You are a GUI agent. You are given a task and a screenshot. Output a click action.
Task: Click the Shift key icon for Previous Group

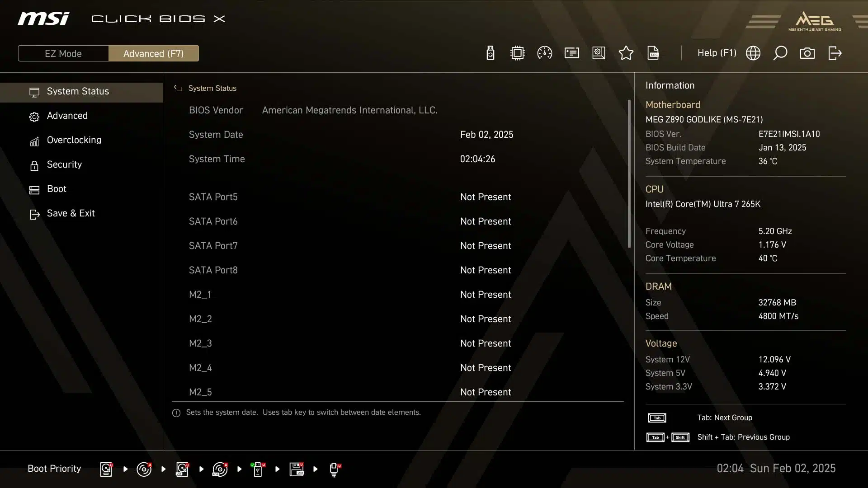pos(680,437)
